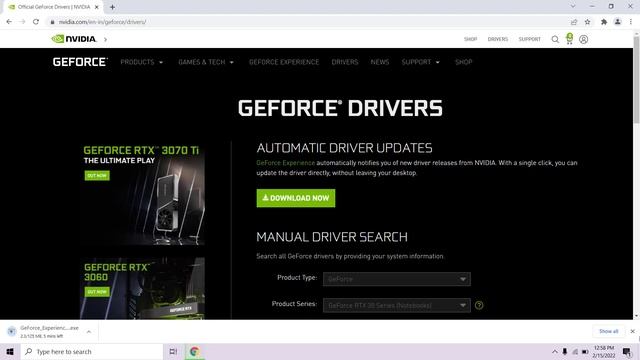This screenshot has height=360, width=640.
Task: Open NEWS in GeForce navigation
Action: (x=380, y=62)
